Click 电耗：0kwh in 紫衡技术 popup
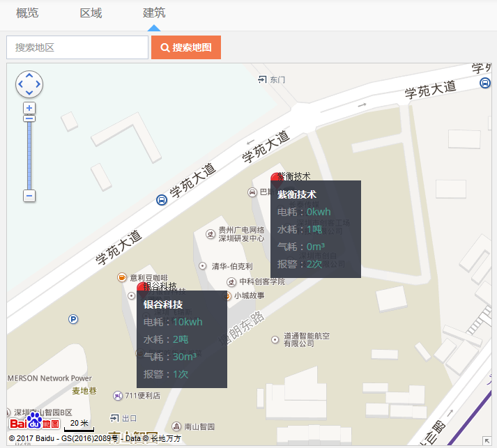The image size is (497, 448). tap(304, 212)
